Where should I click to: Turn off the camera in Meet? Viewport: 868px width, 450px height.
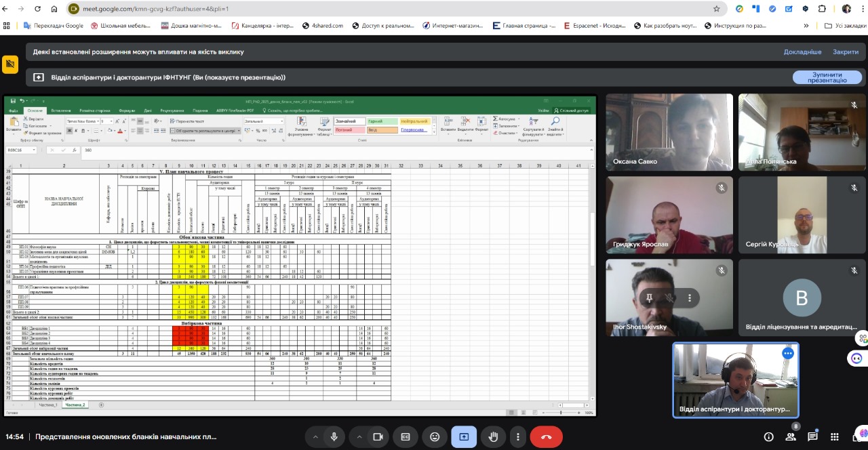(x=378, y=437)
